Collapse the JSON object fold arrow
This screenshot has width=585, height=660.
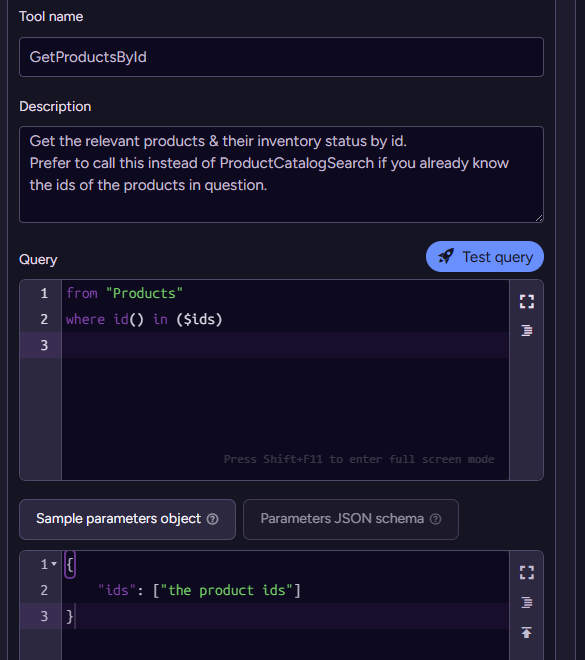(x=54, y=564)
